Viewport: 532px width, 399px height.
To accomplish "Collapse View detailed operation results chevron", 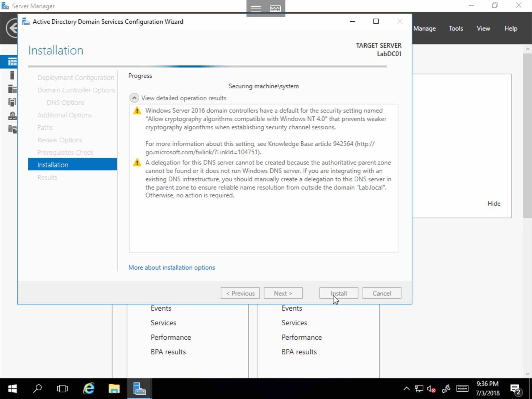I will (x=134, y=98).
